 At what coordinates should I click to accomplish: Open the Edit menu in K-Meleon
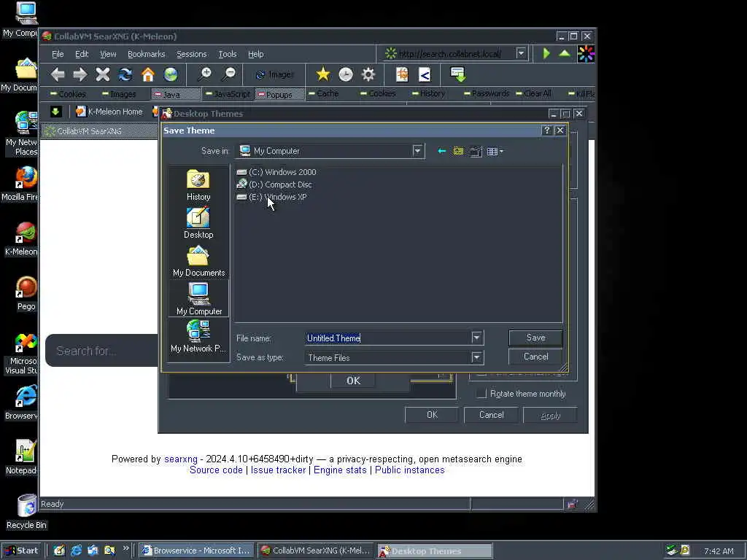pos(82,54)
